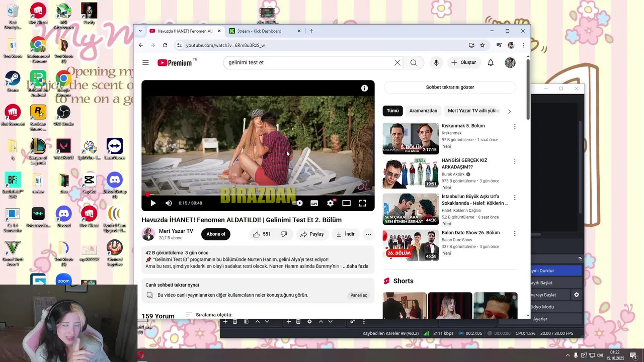This screenshot has height=362, width=644.
Task: Expand description with ...daha fazla
Action: pos(355,266)
